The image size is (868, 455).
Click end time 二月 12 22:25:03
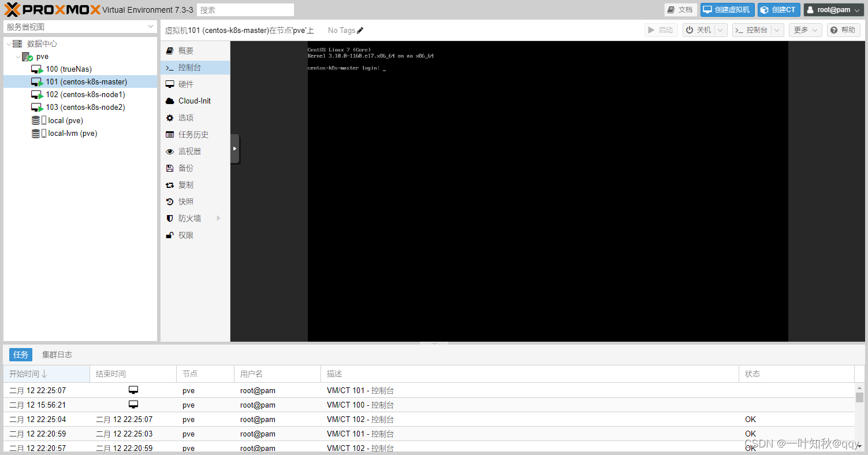[124, 434]
